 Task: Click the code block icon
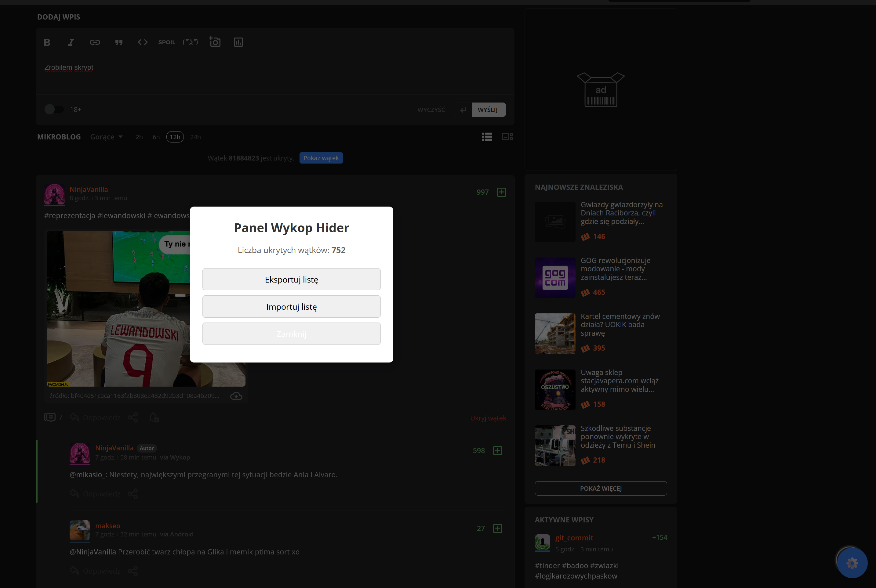click(143, 42)
